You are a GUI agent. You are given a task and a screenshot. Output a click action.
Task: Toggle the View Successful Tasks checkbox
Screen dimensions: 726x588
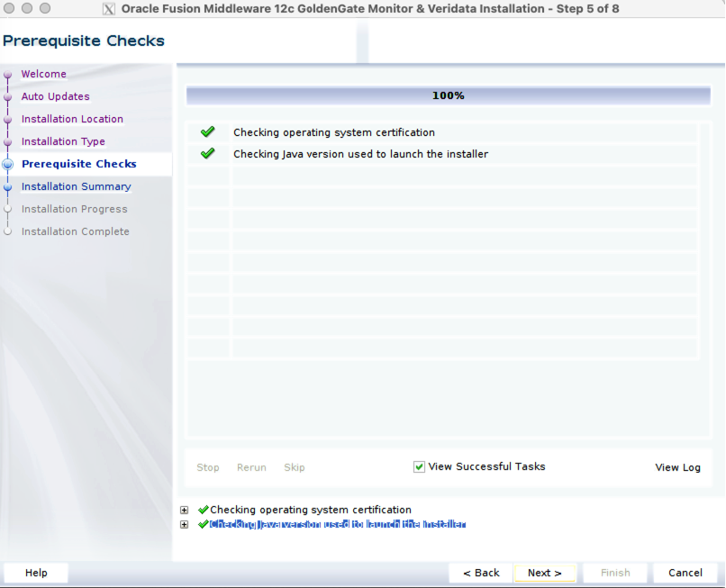[x=419, y=466]
